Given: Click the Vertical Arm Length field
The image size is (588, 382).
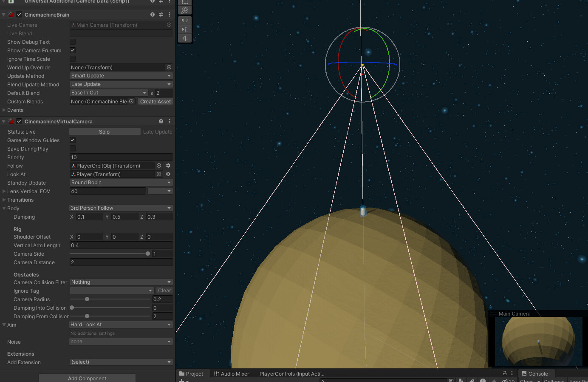Looking at the screenshot, I should (x=121, y=245).
